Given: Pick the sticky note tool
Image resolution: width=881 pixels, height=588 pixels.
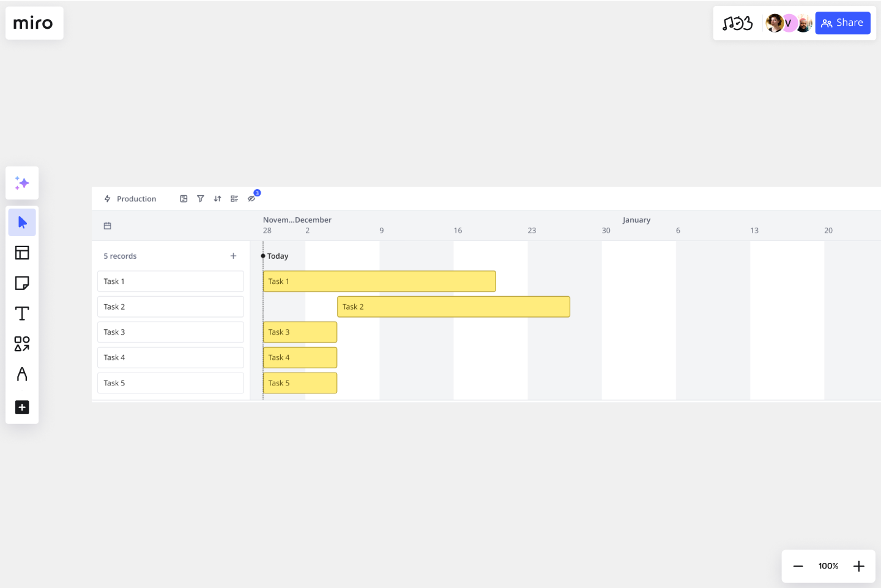Looking at the screenshot, I should (22, 283).
